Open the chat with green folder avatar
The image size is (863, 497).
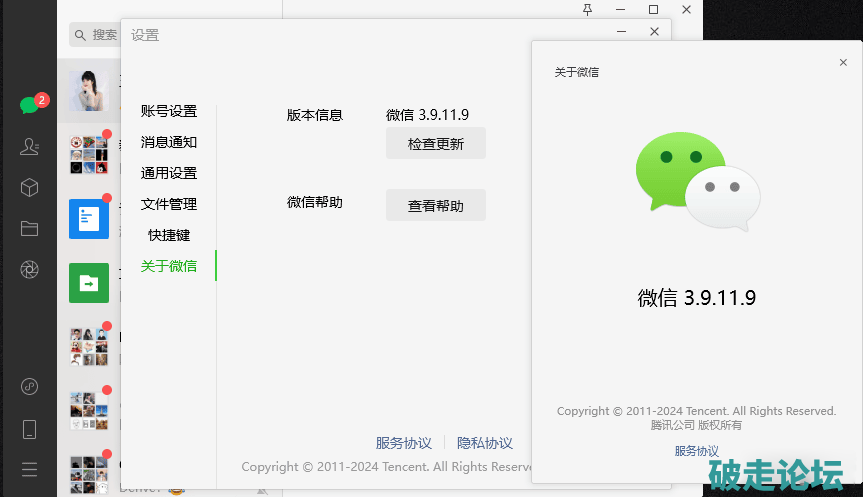(89, 283)
